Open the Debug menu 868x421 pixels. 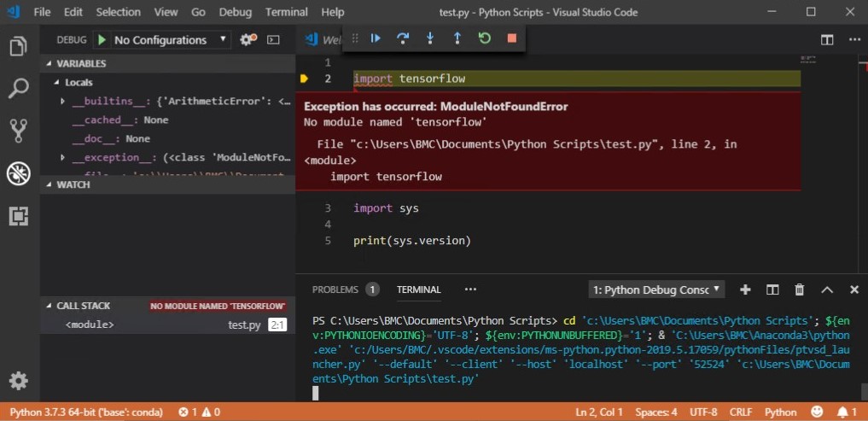click(x=236, y=12)
